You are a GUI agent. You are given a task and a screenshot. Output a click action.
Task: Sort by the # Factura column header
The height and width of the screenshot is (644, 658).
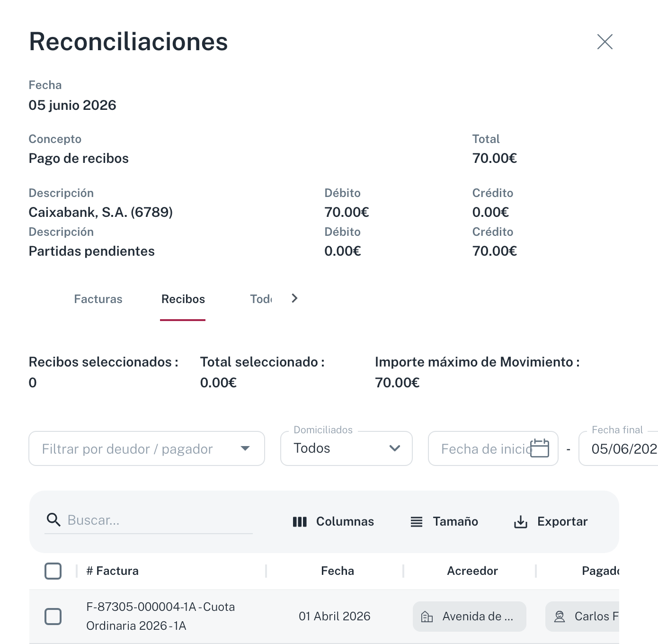click(113, 571)
